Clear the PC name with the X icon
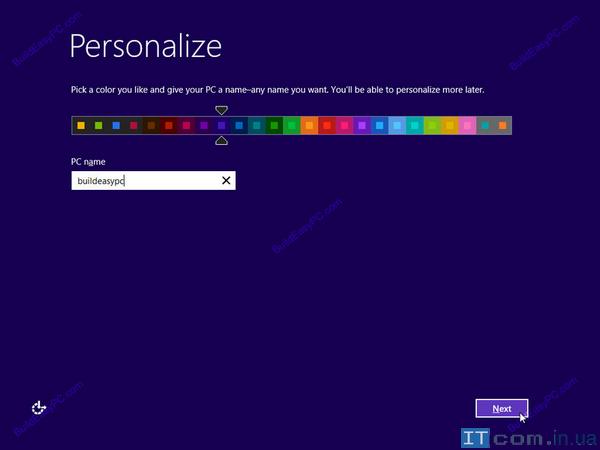This screenshot has height=450, width=600. [x=226, y=180]
